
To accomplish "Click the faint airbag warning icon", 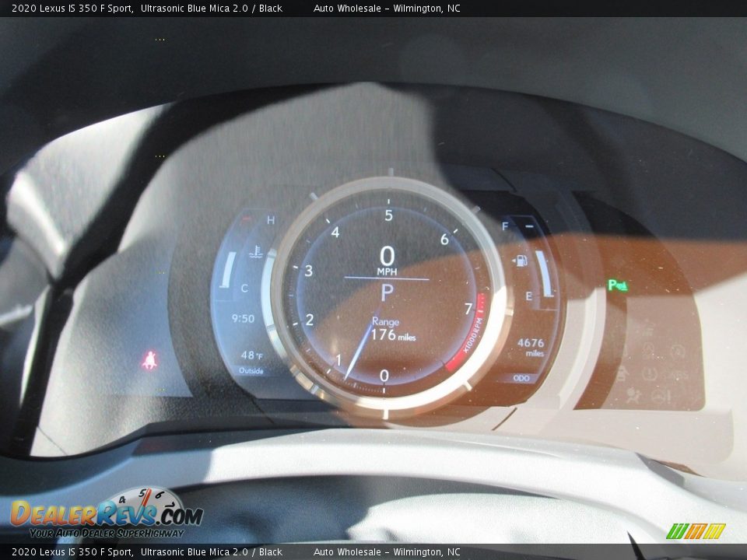I will [x=633, y=396].
